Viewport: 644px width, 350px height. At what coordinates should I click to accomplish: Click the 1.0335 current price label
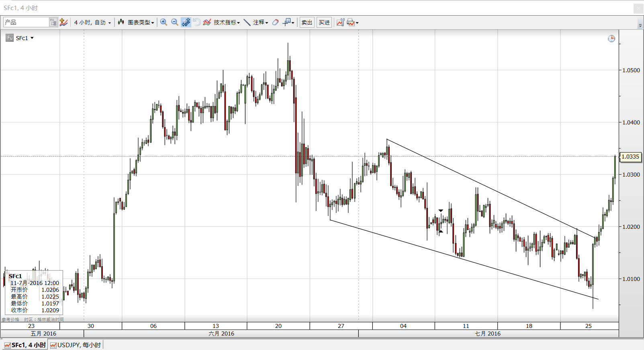tap(630, 157)
